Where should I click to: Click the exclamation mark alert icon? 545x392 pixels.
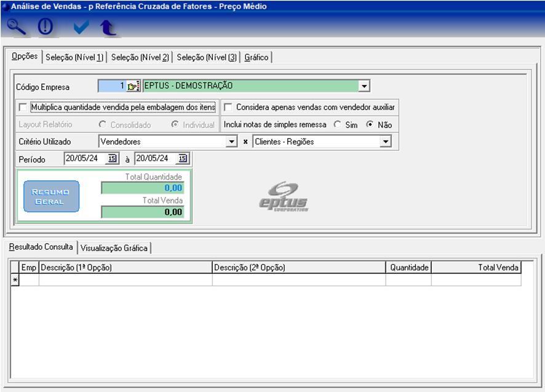pos(46,27)
